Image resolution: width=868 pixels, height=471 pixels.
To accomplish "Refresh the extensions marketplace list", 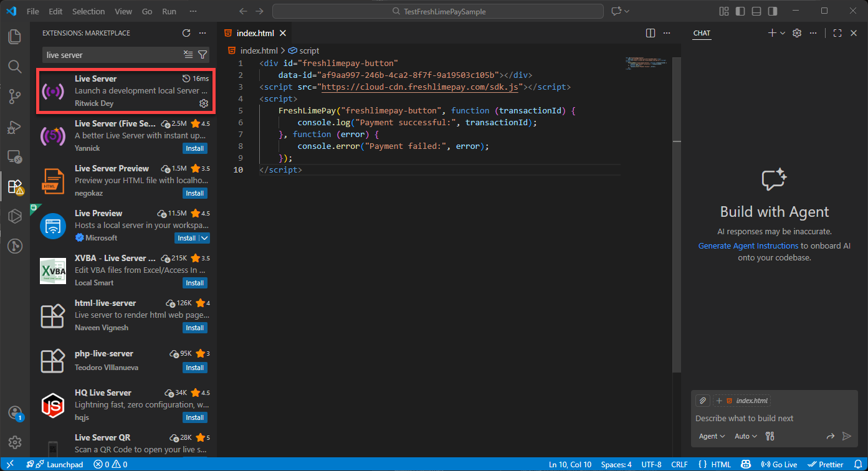I will pyautogui.click(x=186, y=33).
